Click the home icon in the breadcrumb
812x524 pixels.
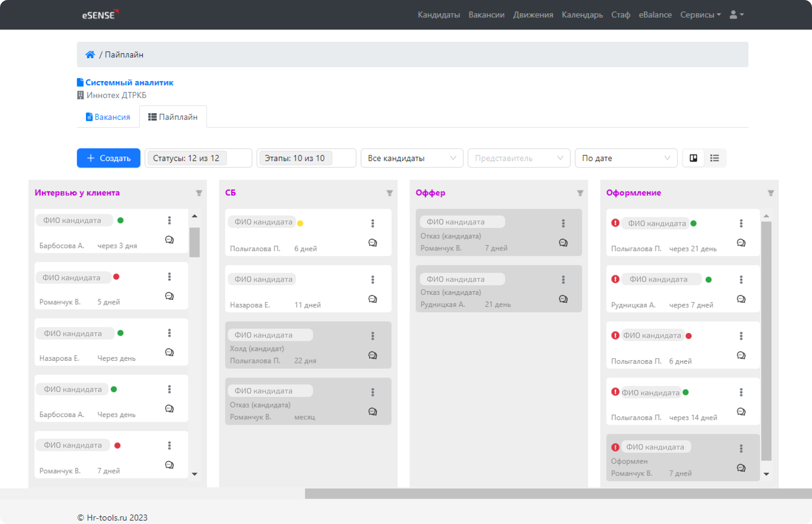[x=90, y=54]
